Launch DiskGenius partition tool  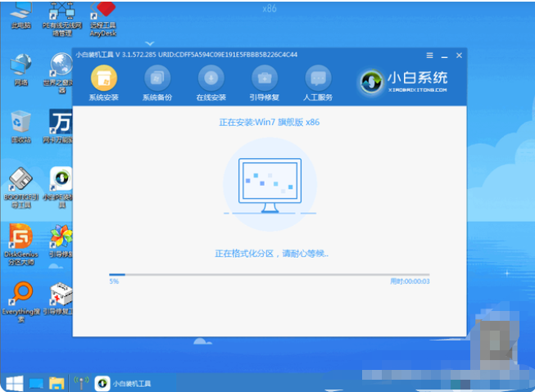[x=20, y=239]
